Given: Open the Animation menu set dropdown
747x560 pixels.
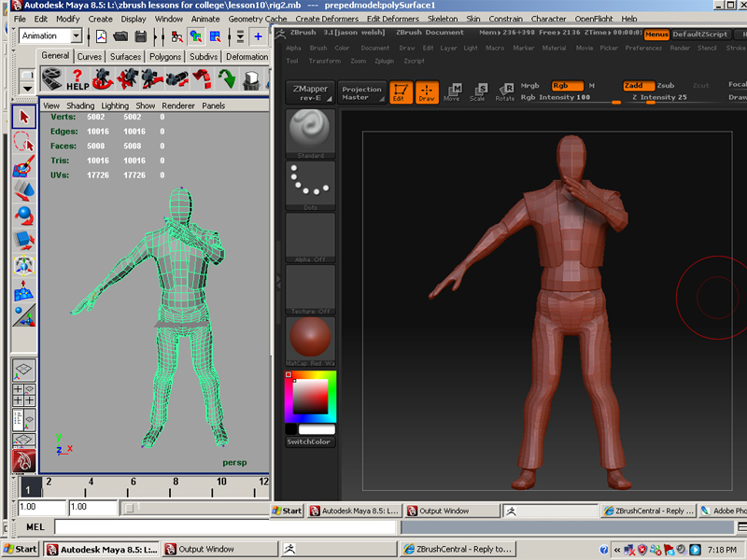Looking at the screenshot, I should (x=51, y=36).
